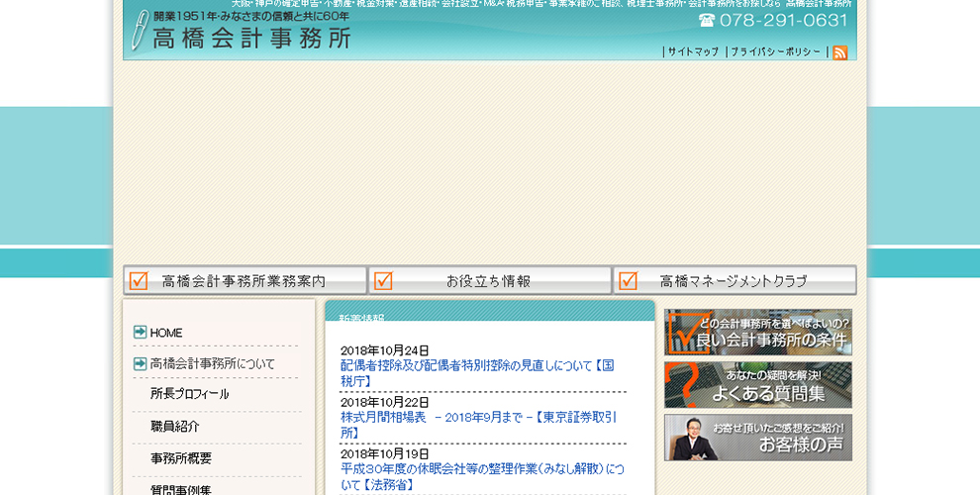Screen dimensions: 980x495
Task: Open news link 配偶者控除及び配偶者特別控除の見直し
Action: (x=477, y=373)
